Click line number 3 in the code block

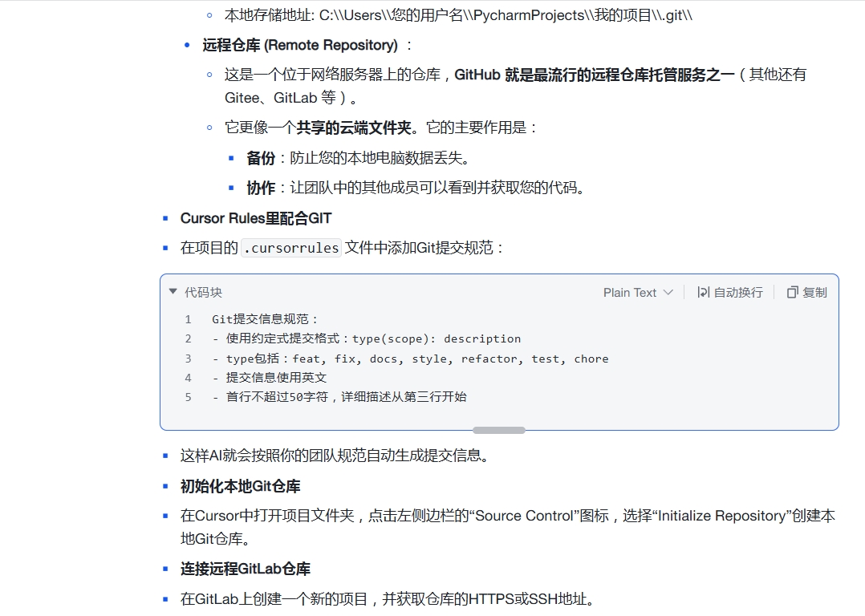click(x=187, y=359)
